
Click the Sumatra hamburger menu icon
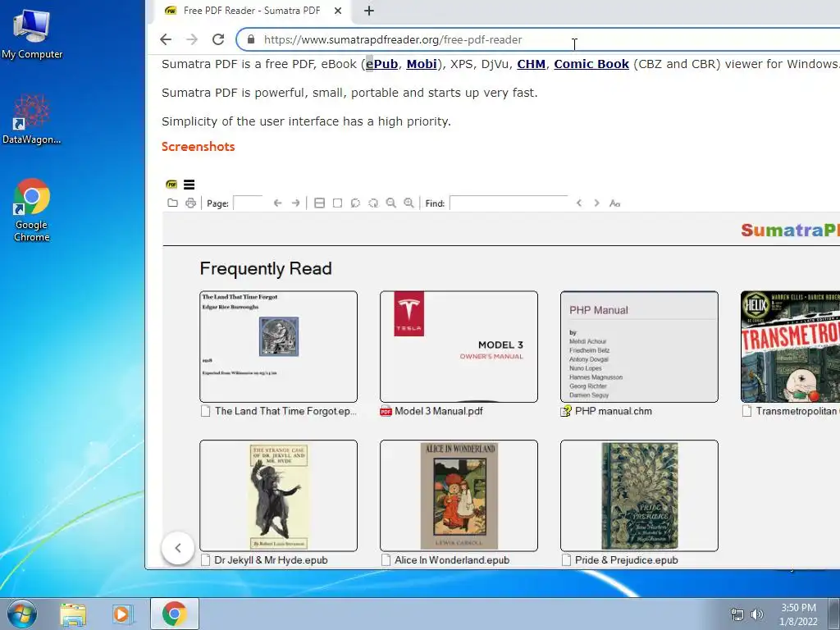pyautogui.click(x=189, y=185)
